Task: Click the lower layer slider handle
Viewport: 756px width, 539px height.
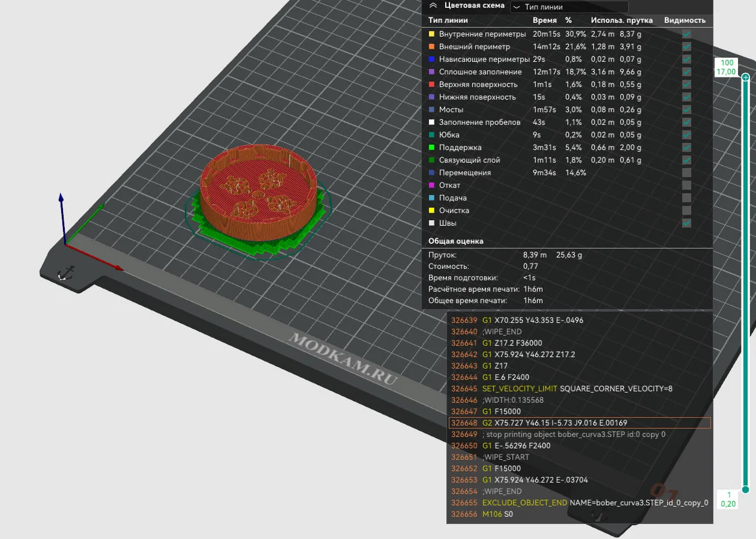Action: coord(745,490)
